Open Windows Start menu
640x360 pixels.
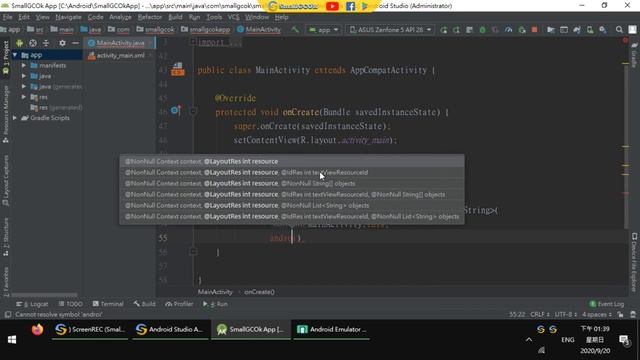click(x=12, y=340)
